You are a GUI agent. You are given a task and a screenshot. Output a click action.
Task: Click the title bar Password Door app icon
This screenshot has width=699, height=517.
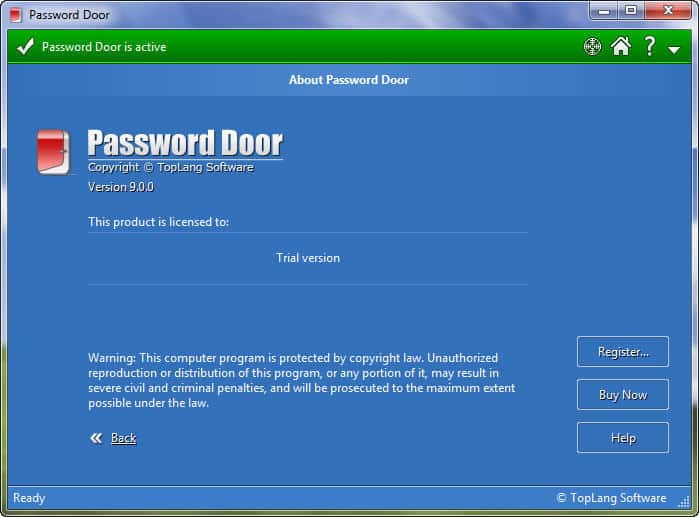pyautogui.click(x=16, y=15)
